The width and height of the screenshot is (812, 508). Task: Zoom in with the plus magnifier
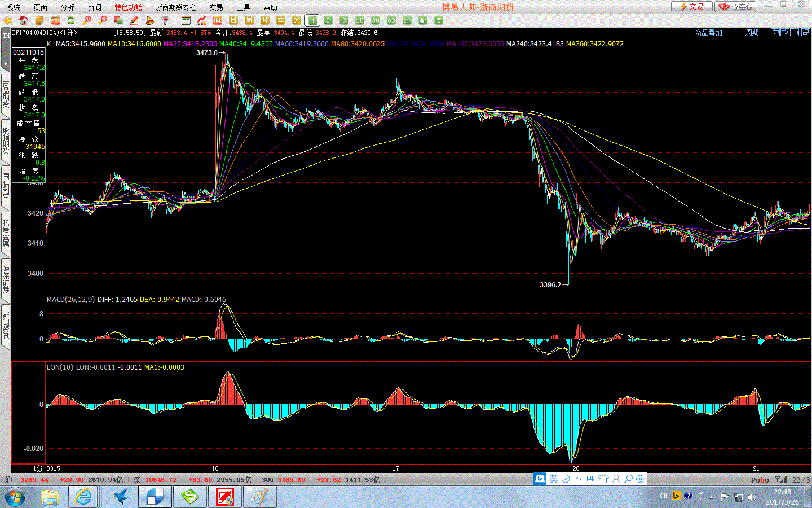(87, 20)
